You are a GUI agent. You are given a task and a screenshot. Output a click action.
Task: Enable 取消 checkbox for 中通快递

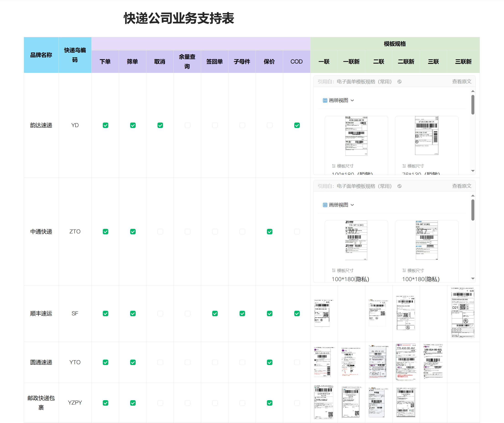coord(160,232)
